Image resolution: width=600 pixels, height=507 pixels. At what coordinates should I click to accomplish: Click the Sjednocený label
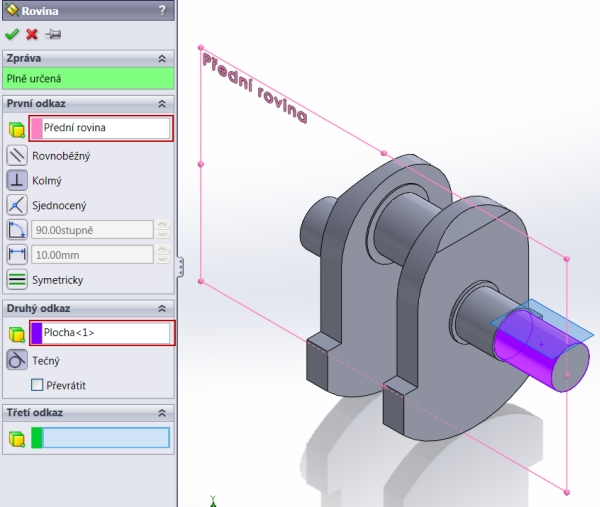point(59,205)
